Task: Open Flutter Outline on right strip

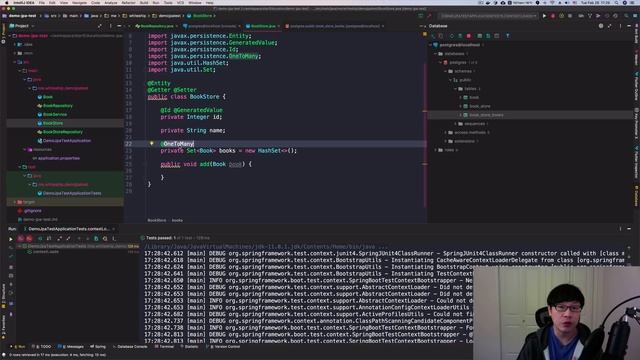Action: (x=636, y=87)
